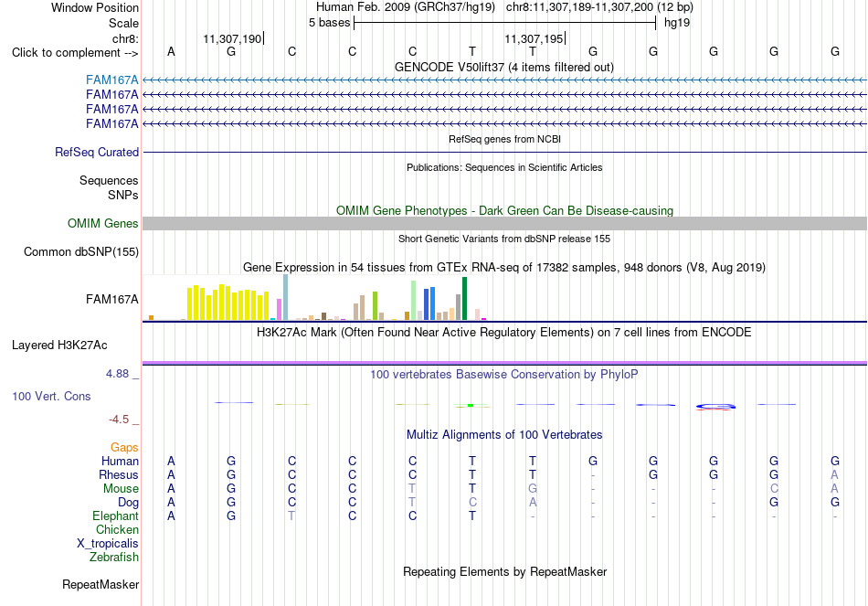This screenshot has width=868, height=606.
Task: Click the 11,307,195 ruler position
Action: tap(534, 38)
